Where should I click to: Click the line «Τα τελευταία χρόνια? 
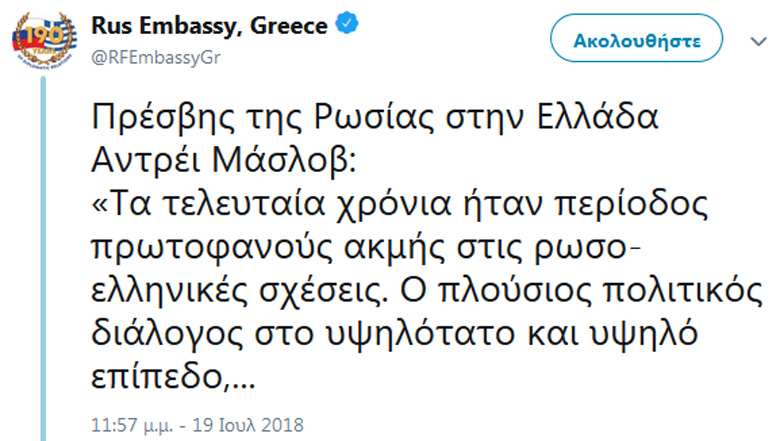[399, 205]
